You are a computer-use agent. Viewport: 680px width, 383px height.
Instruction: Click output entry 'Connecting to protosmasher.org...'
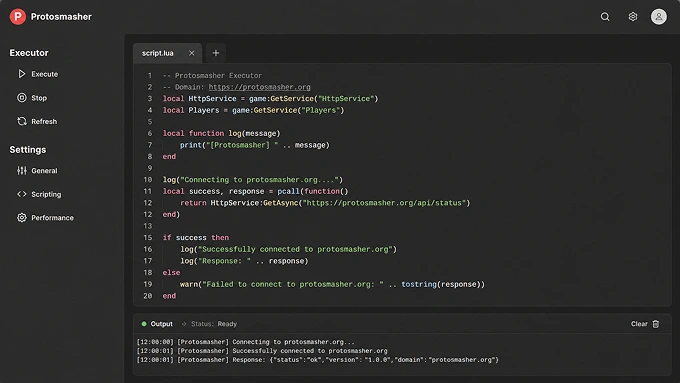[x=245, y=342]
